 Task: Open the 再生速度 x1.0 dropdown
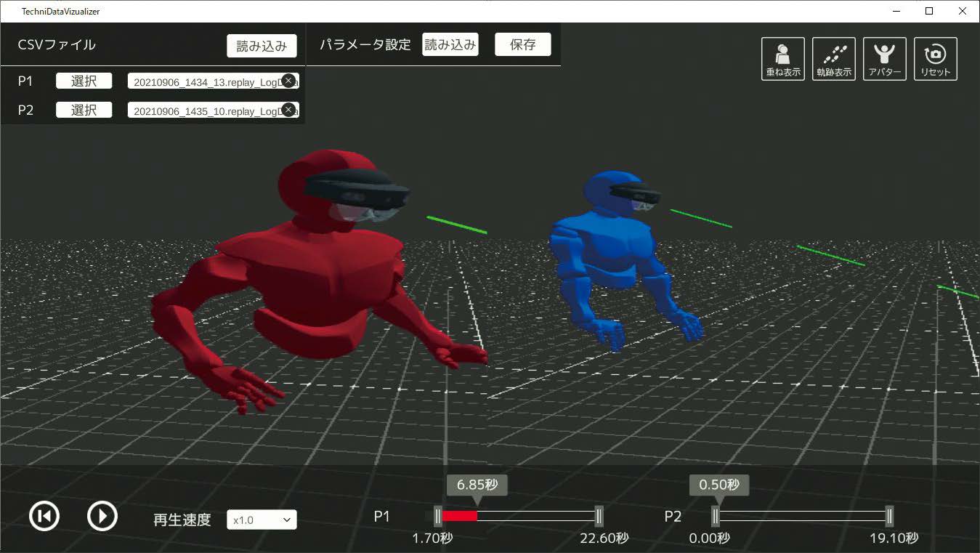[262, 520]
